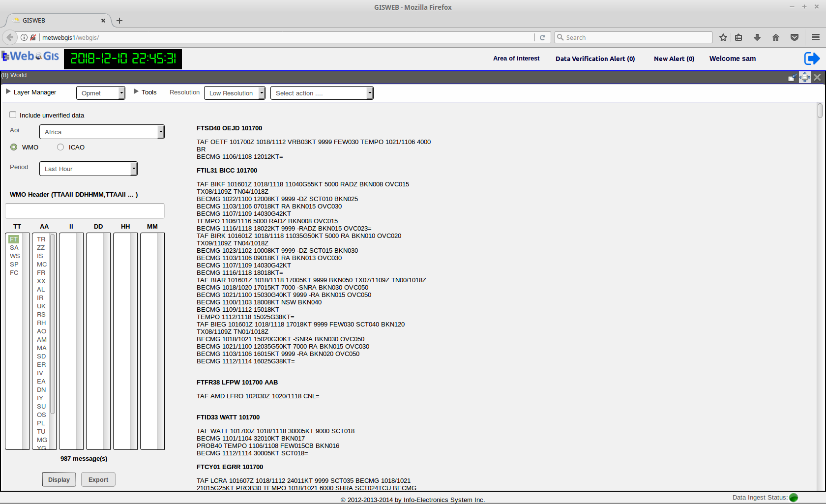Click the detach panel icon in World bar
Image resolution: width=826 pixels, height=504 pixels.
click(x=792, y=77)
